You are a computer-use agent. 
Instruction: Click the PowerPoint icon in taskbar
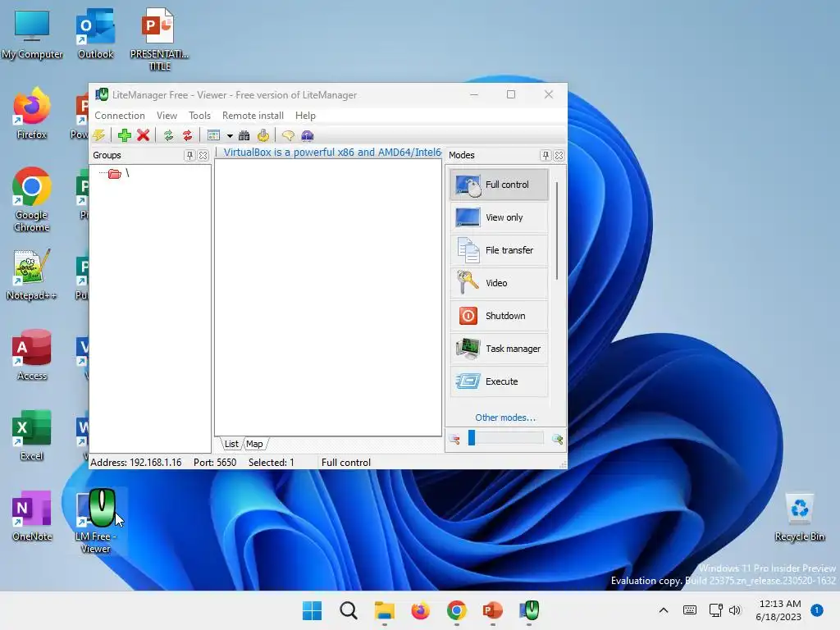coord(492,610)
